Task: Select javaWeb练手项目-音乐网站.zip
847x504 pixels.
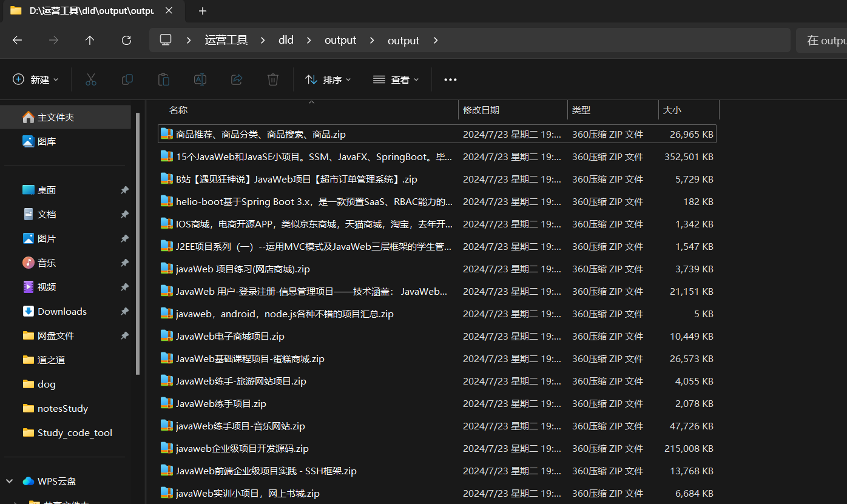Action: [437, 426]
